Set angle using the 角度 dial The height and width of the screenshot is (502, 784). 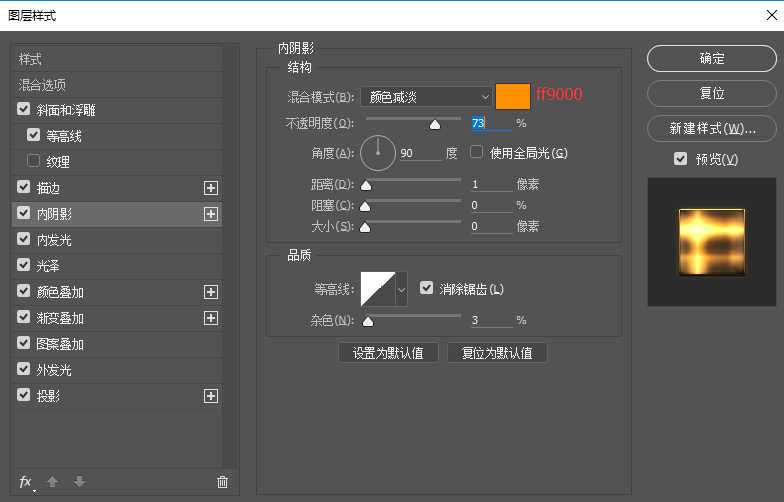tap(378, 153)
